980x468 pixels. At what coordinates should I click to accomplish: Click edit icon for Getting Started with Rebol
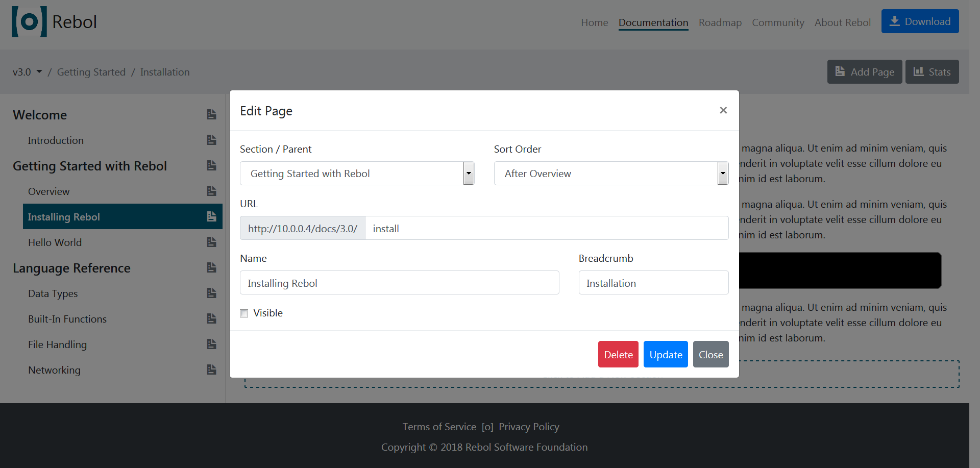point(211,165)
